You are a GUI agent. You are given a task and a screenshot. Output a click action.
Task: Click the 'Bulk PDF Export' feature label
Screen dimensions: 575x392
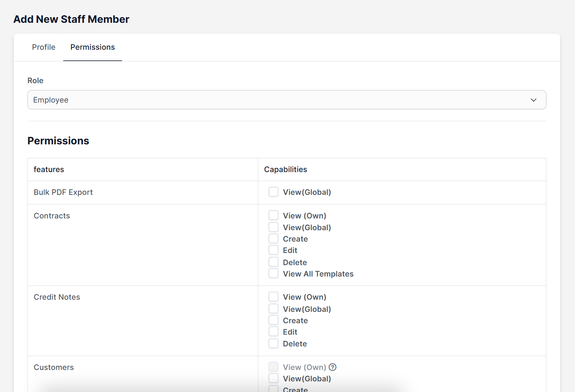click(x=63, y=192)
